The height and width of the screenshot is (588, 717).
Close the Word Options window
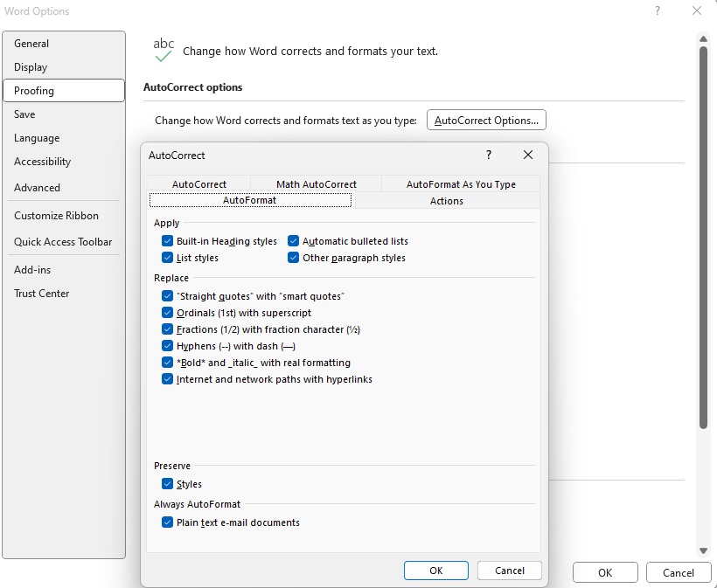click(696, 10)
